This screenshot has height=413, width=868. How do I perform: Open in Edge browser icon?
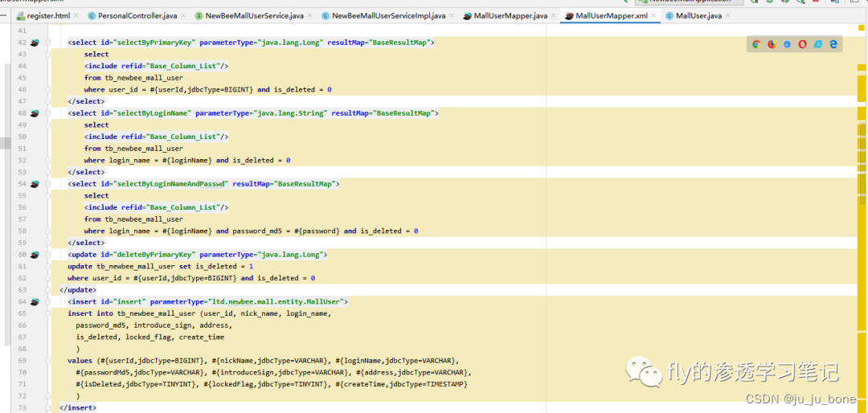tap(833, 44)
